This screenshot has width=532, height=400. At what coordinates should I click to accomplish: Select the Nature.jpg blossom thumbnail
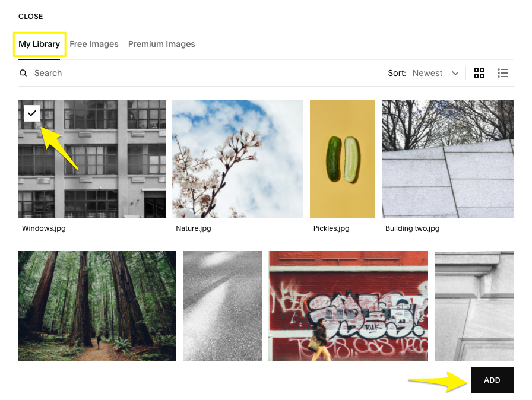click(237, 159)
